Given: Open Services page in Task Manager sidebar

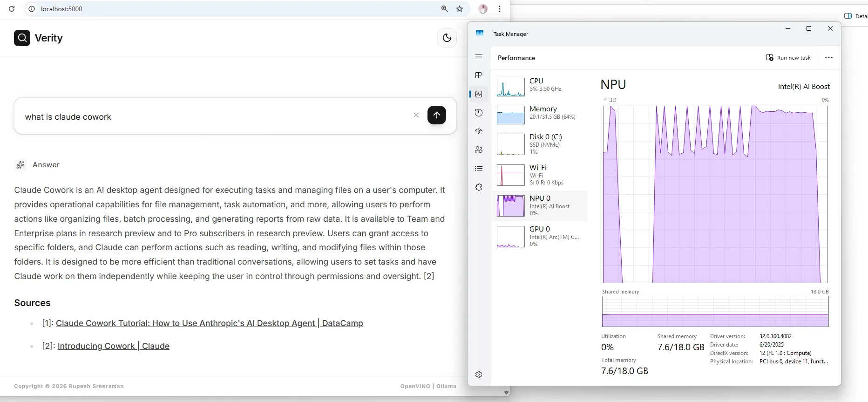Looking at the screenshot, I should point(479,187).
